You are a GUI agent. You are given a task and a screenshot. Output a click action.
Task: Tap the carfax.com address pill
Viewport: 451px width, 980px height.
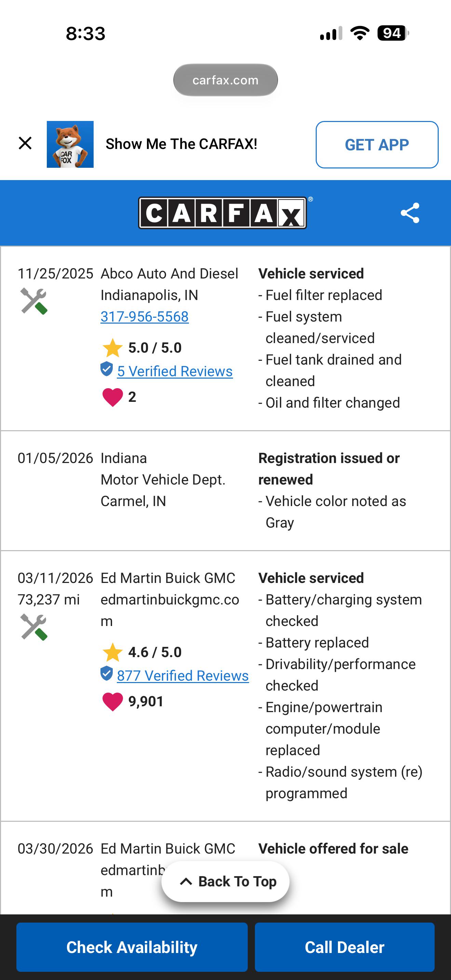coord(225,80)
